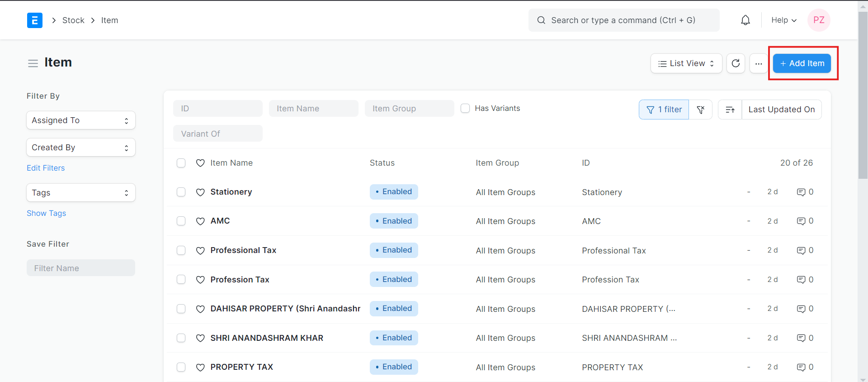Open the Help dropdown menu
The height and width of the screenshot is (382, 868).
click(x=784, y=20)
